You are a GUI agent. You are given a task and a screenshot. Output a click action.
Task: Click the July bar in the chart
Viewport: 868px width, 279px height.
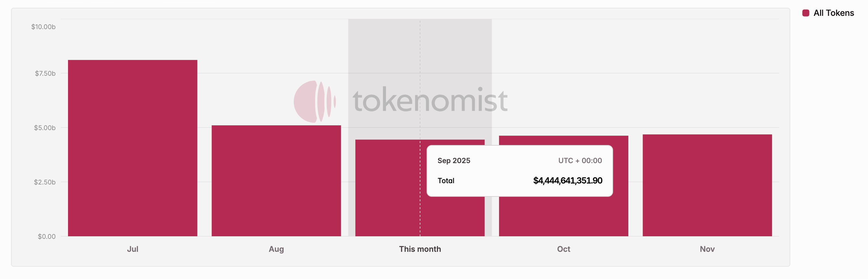point(132,148)
